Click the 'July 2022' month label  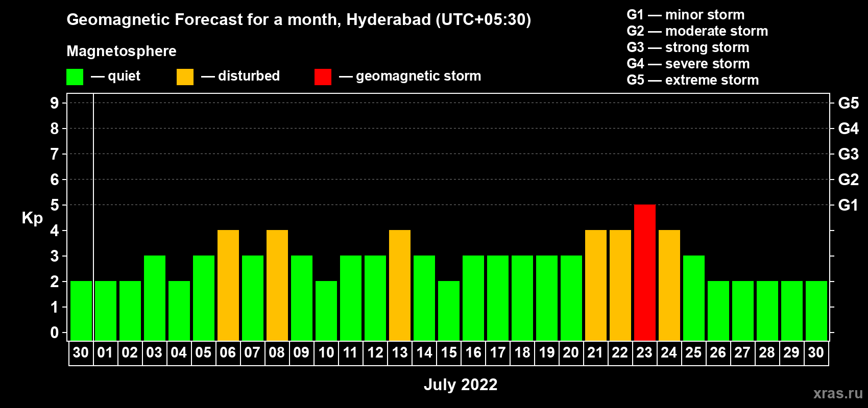[461, 385]
